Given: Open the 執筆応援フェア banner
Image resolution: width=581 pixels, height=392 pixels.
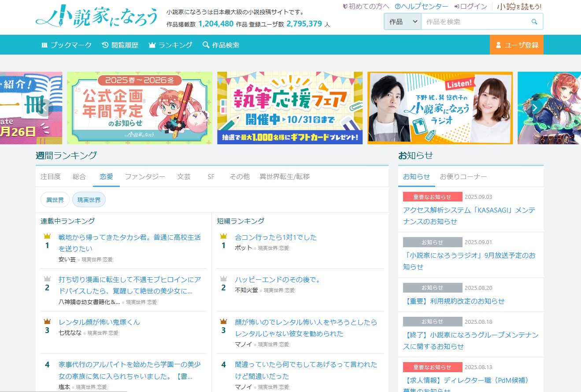Looking at the screenshot, I should (290, 108).
